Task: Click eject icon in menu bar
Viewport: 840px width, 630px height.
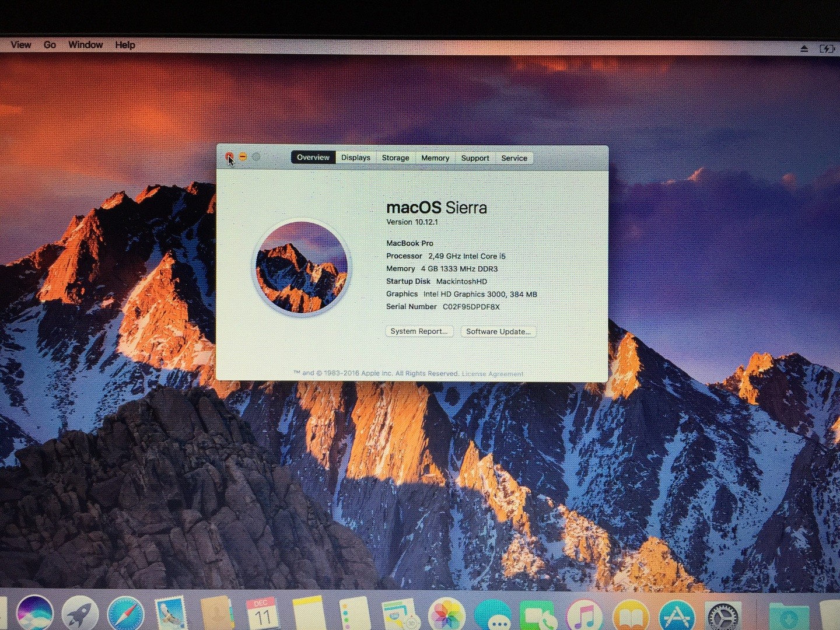Action: tap(804, 49)
